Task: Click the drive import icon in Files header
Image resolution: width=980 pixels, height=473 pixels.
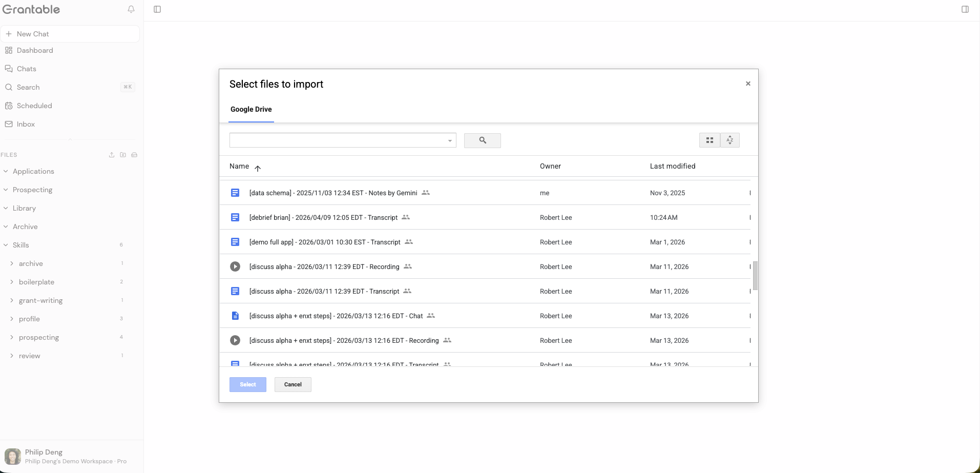Action: [134, 155]
